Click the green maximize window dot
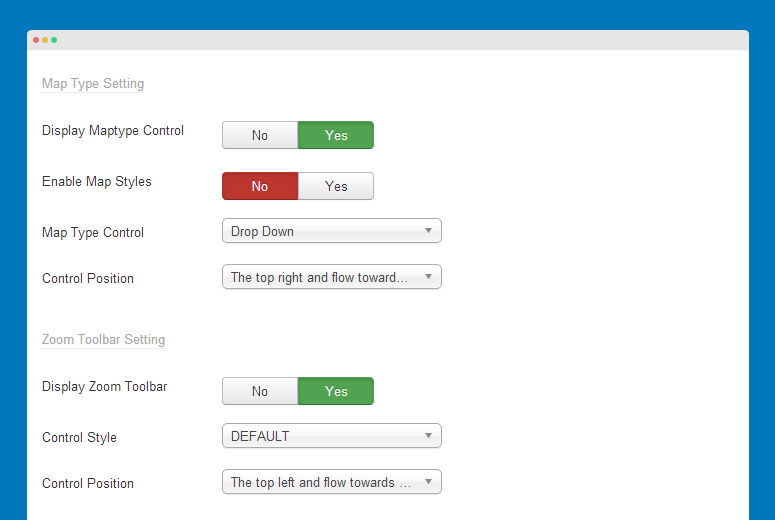This screenshot has height=520, width=775. tap(54, 40)
